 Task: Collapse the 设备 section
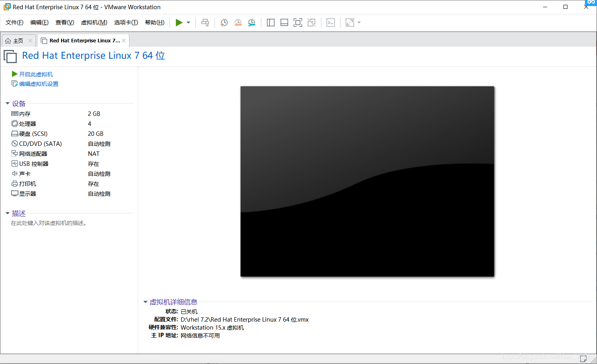click(x=8, y=103)
